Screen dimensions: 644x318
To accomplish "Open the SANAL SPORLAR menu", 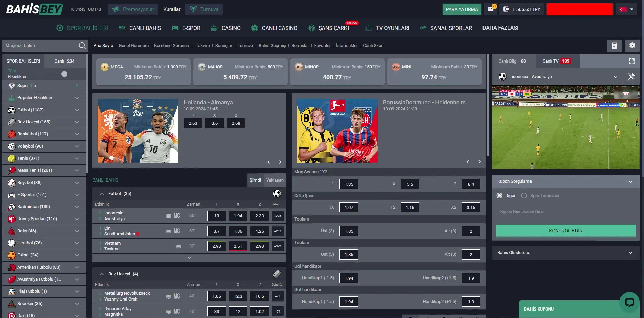I will (446, 28).
